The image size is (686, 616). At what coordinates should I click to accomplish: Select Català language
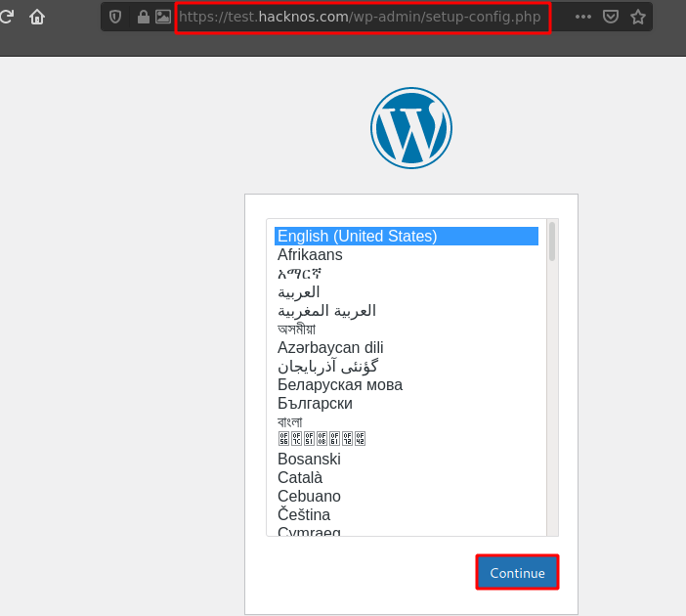tap(407, 478)
